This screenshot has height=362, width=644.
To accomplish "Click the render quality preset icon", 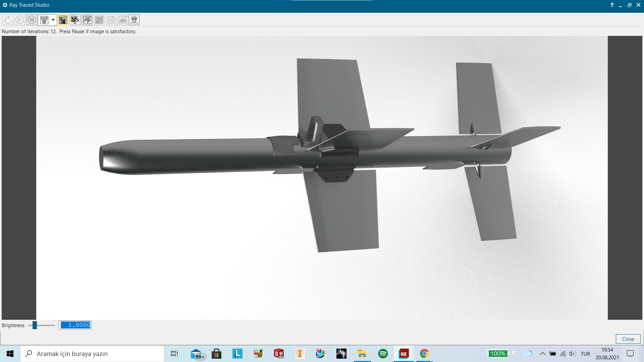I will click(44, 20).
